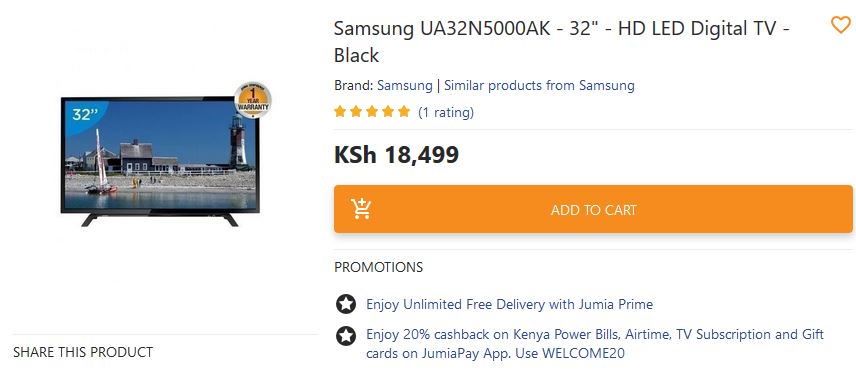
Task: Open the 20% cashback JumiaPay promotion link
Action: click(x=595, y=344)
